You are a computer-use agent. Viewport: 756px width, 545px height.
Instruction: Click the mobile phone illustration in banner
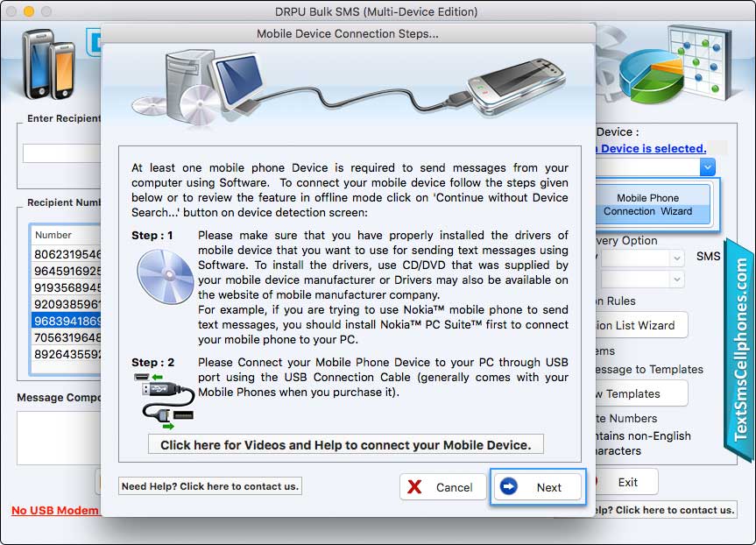tap(516, 87)
